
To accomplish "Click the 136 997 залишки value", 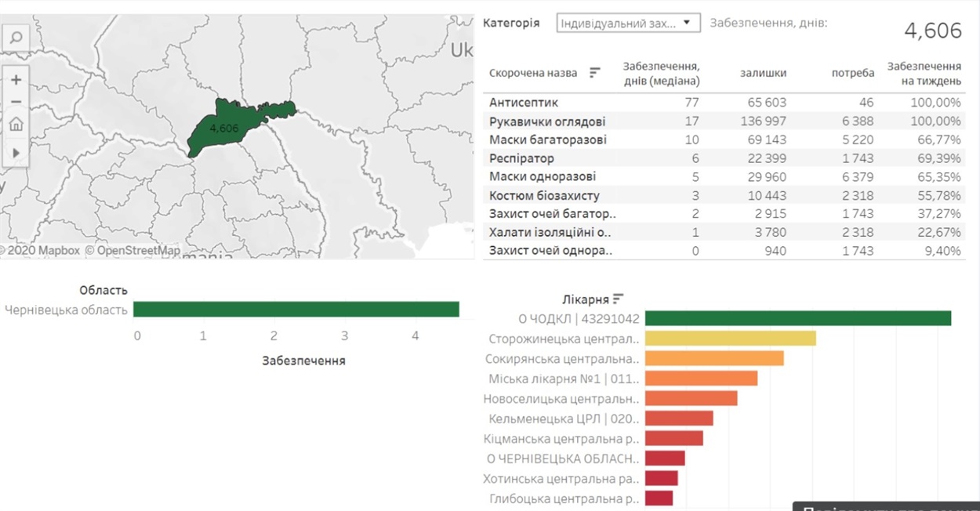I will pyautogui.click(x=763, y=121).
